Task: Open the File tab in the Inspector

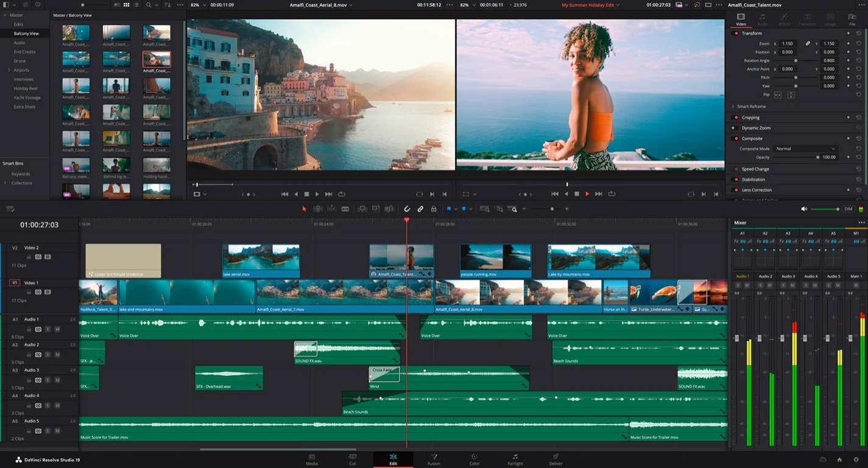Action: point(852,21)
